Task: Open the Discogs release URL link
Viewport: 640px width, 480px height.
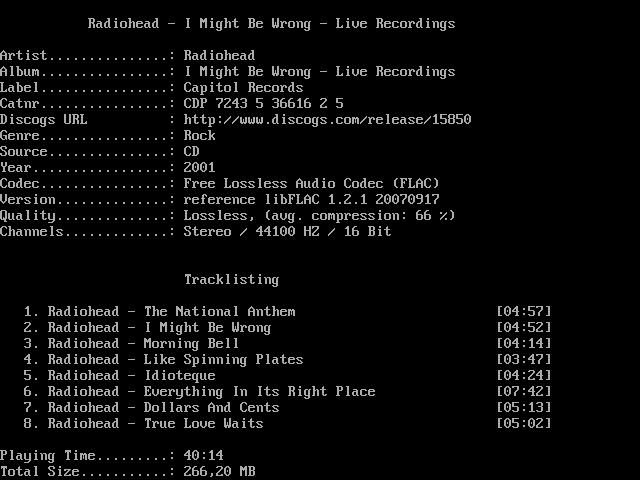Action: click(327, 120)
